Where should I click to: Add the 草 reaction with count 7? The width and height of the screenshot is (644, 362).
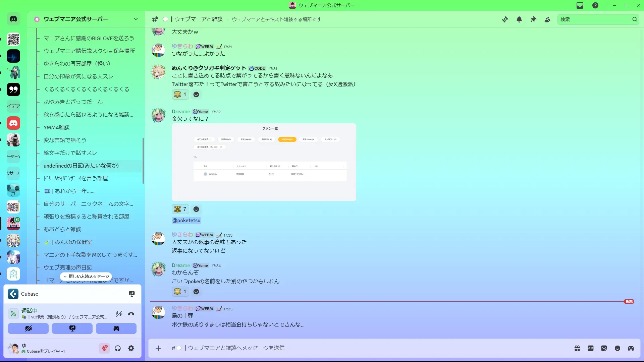click(x=180, y=209)
